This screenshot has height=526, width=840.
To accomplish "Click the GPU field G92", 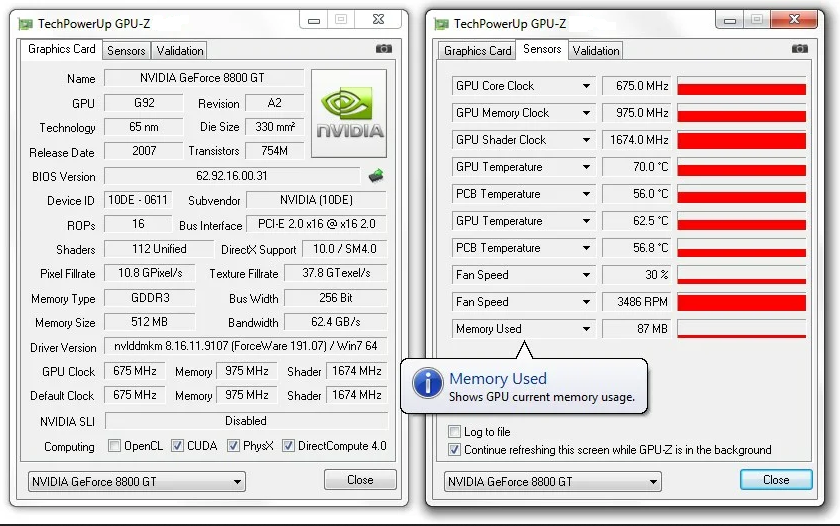I will [x=144, y=103].
